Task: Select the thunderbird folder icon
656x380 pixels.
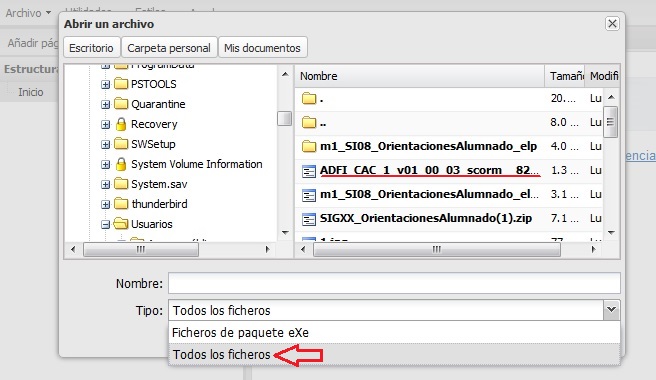Action: pyautogui.click(x=121, y=204)
